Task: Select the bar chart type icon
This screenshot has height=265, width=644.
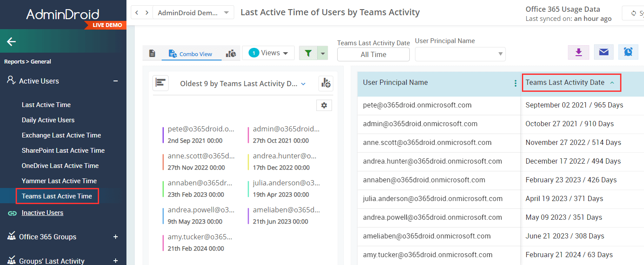Action: tap(231, 52)
